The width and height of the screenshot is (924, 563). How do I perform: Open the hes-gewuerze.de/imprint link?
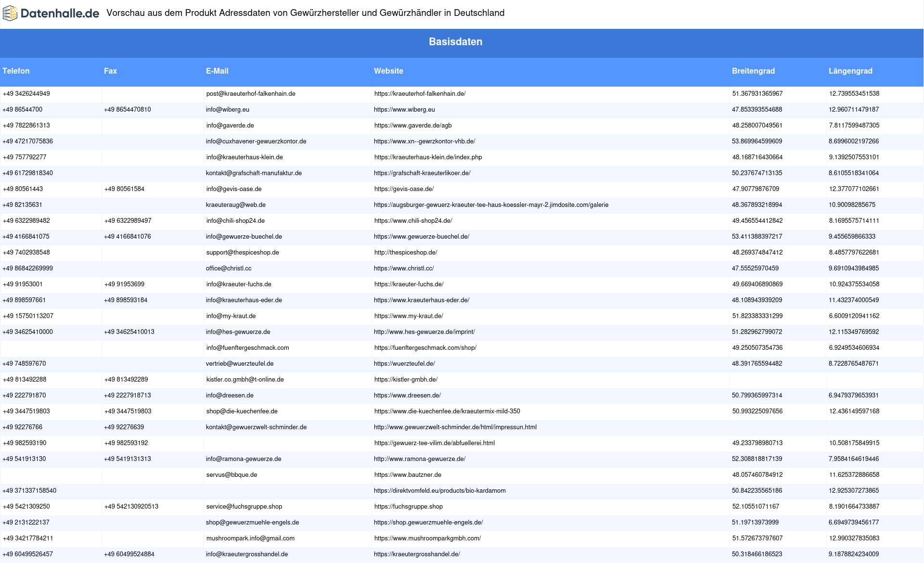[x=424, y=332]
